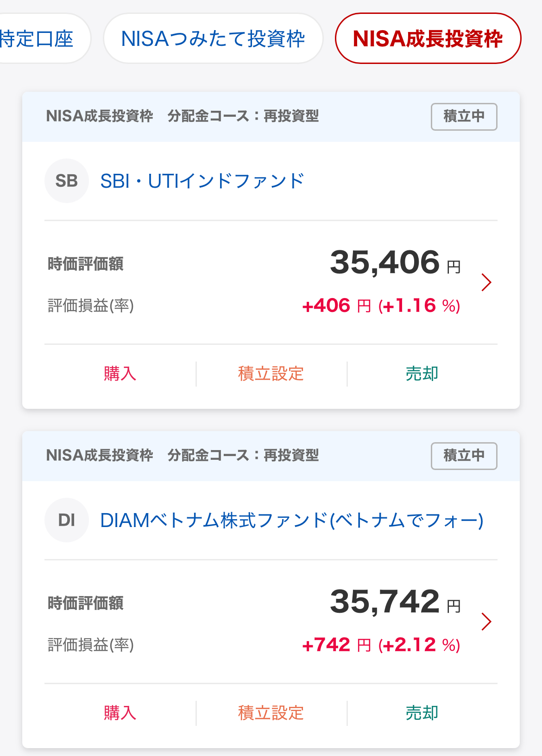This screenshot has height=756, width=542.
Task: Tap 積立中 badge on DIAM card
Action: (464, 456)
